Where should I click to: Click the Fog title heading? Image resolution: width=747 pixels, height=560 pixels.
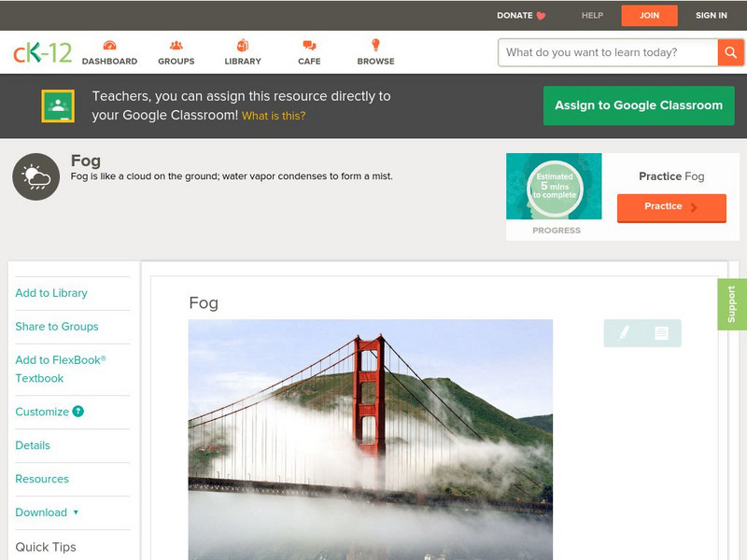click(x=86, y=161)
